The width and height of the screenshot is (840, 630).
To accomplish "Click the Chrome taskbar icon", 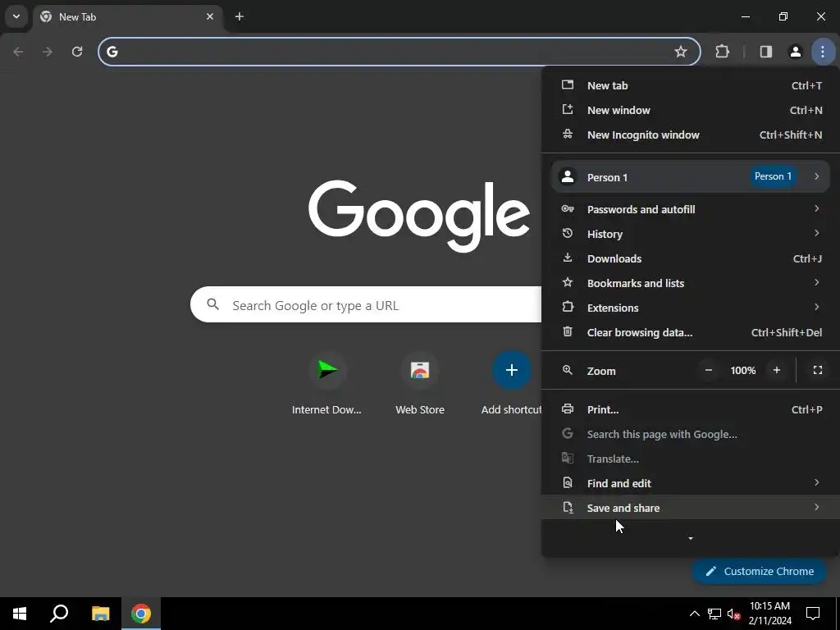I will [x=141, y=614].
